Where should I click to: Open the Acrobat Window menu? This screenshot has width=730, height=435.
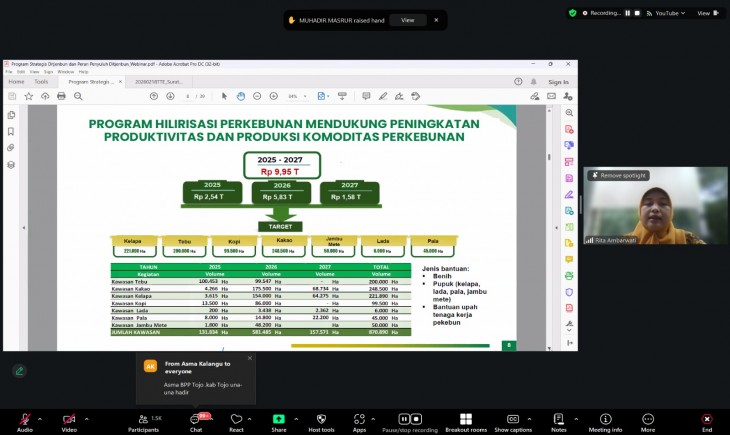[66, 72]
